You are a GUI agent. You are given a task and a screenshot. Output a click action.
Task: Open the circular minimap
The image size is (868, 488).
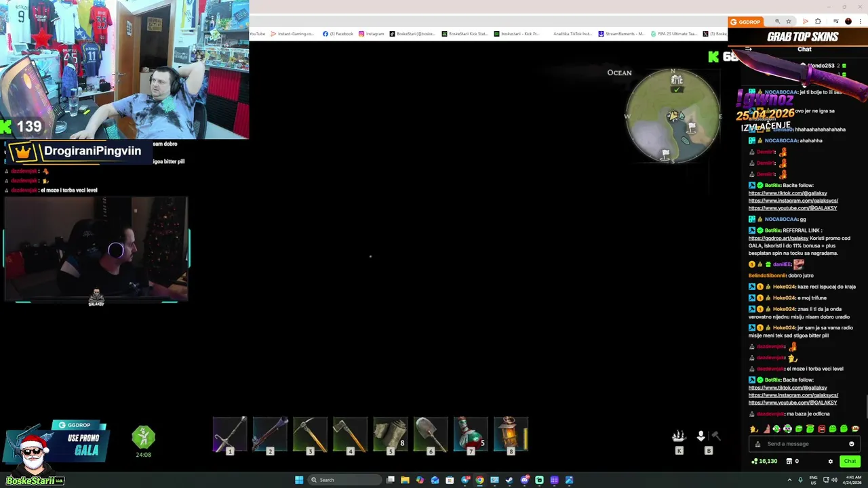673,117
